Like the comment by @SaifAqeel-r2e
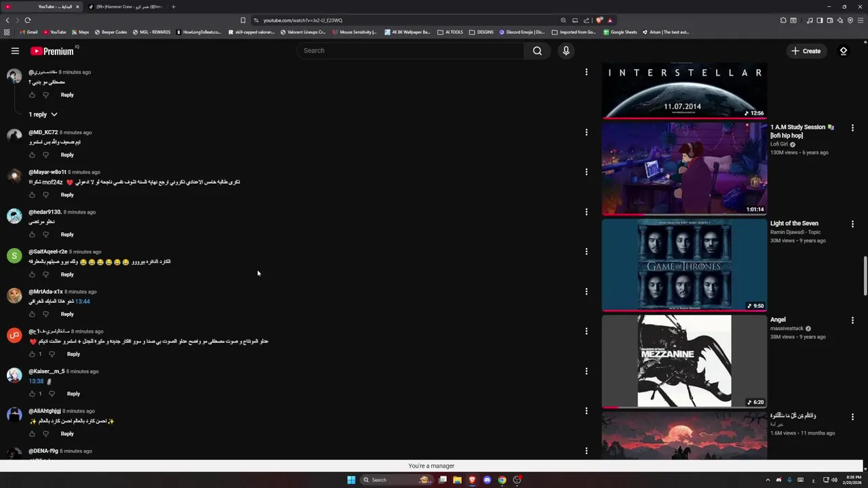This screenshot has width=868, height=488. 32,274
